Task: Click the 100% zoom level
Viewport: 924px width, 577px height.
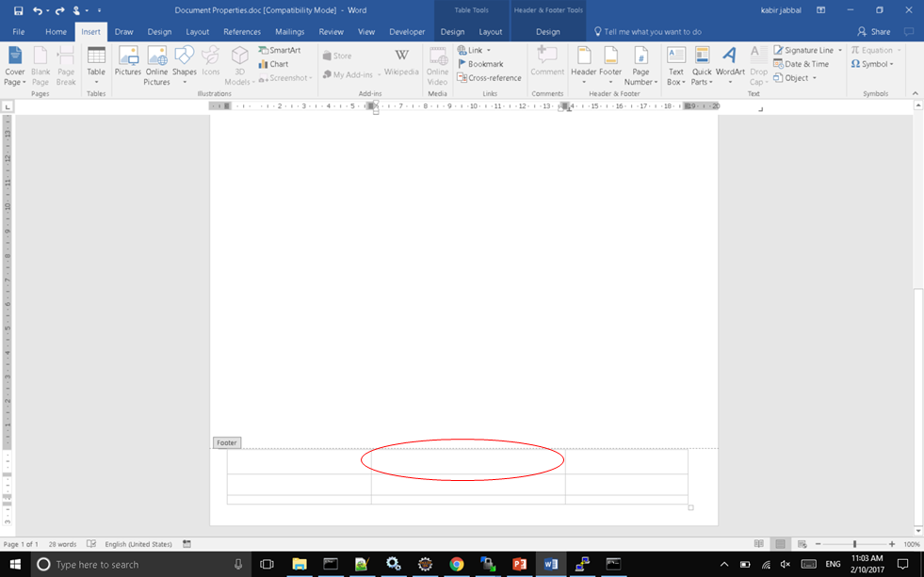Action: coord(912,544)
